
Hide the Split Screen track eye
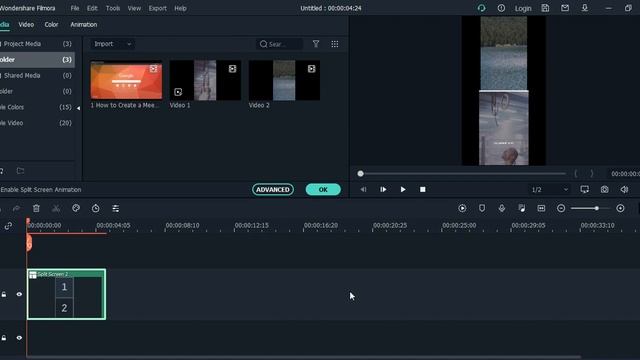[x=19, y=294]
